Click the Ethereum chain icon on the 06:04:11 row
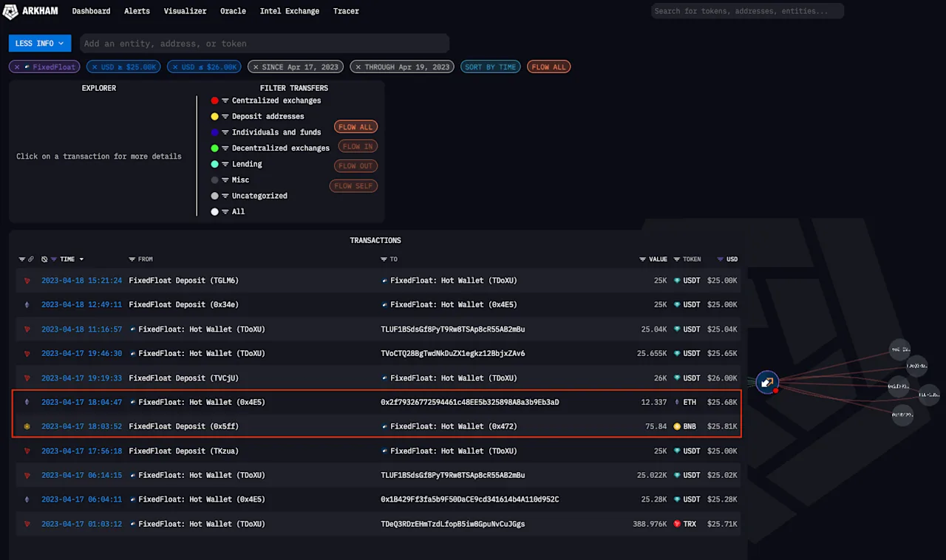Image resolution: width=946 pixels, height=560 pixels. click(x=27, y=500)
